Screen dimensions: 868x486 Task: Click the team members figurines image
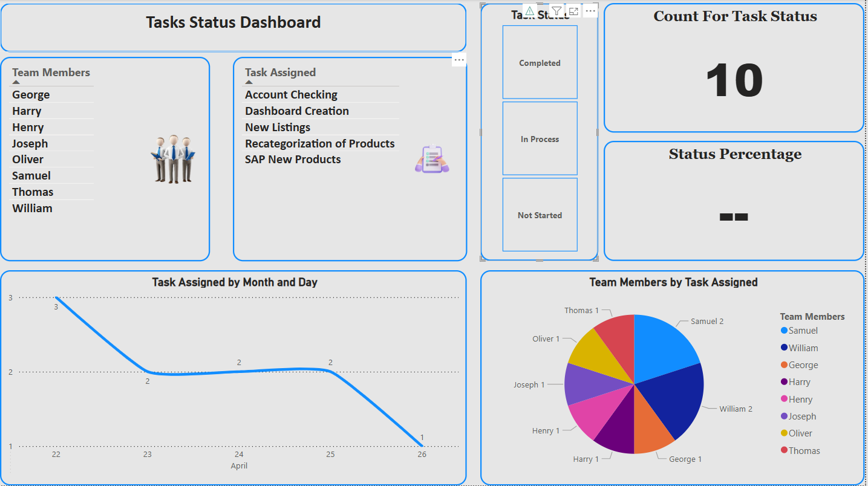point(172,158)
